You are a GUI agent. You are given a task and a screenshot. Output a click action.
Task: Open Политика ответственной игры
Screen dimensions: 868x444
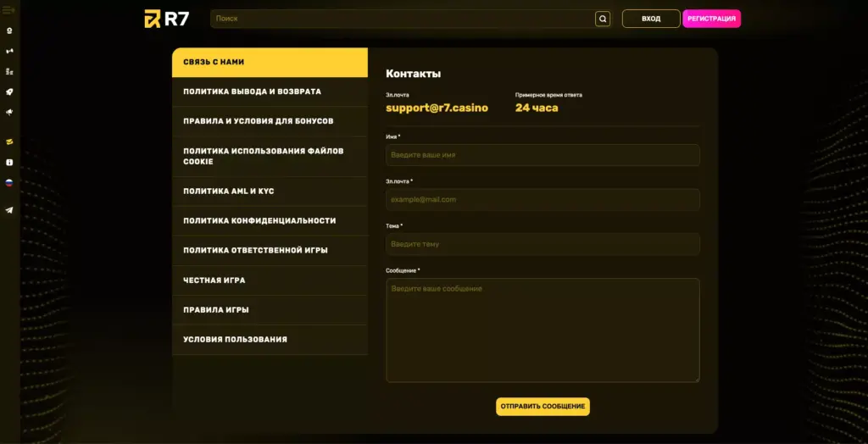coord(270,250)
